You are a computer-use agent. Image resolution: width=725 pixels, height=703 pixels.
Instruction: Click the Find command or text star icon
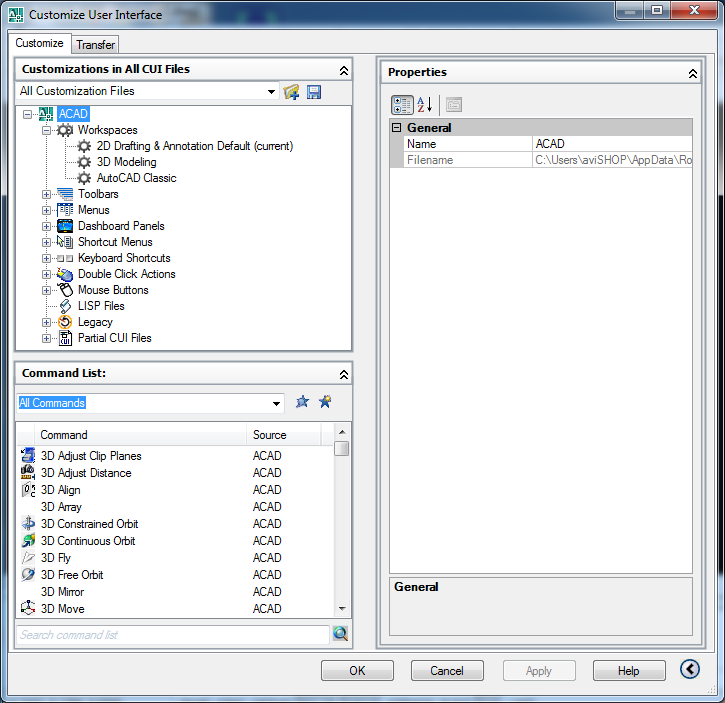[302, 401]
